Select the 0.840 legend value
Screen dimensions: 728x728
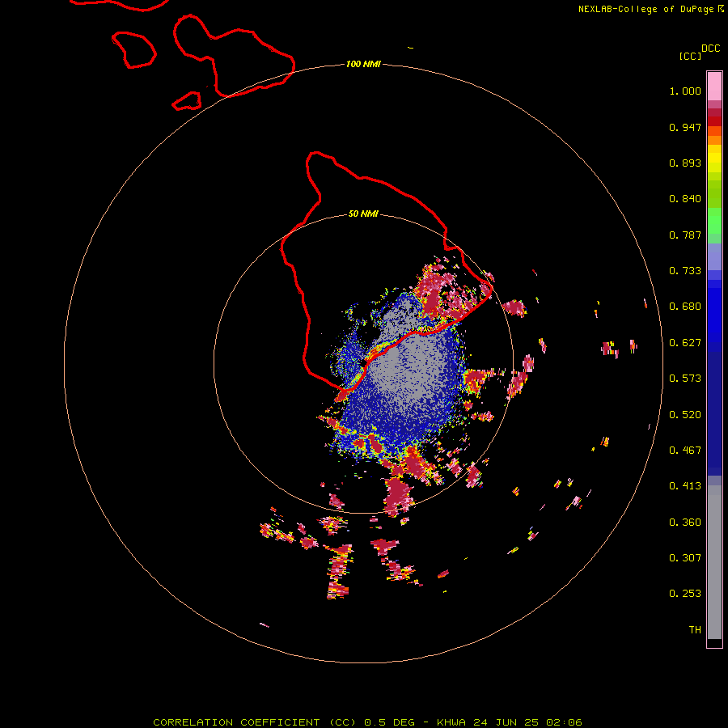pos(685,199)
